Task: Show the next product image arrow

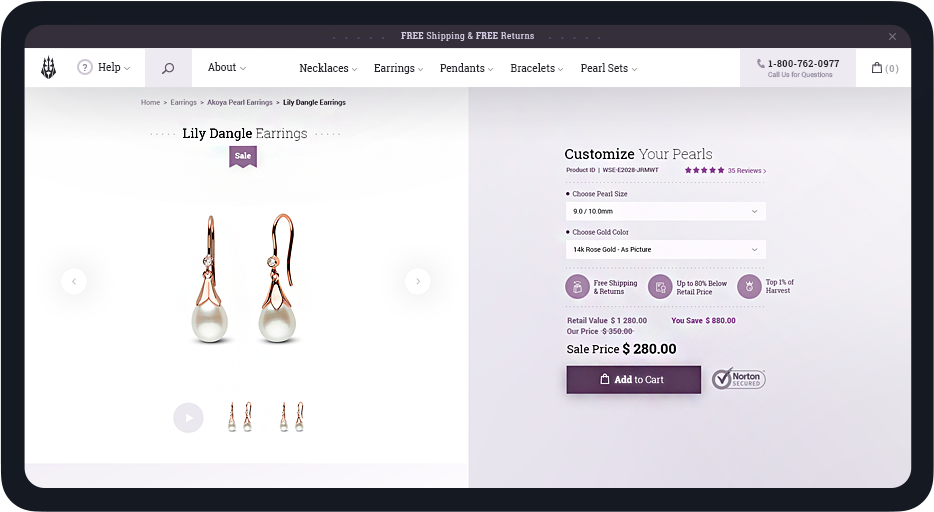Action: pyautogui.click(x=418, y=281)
